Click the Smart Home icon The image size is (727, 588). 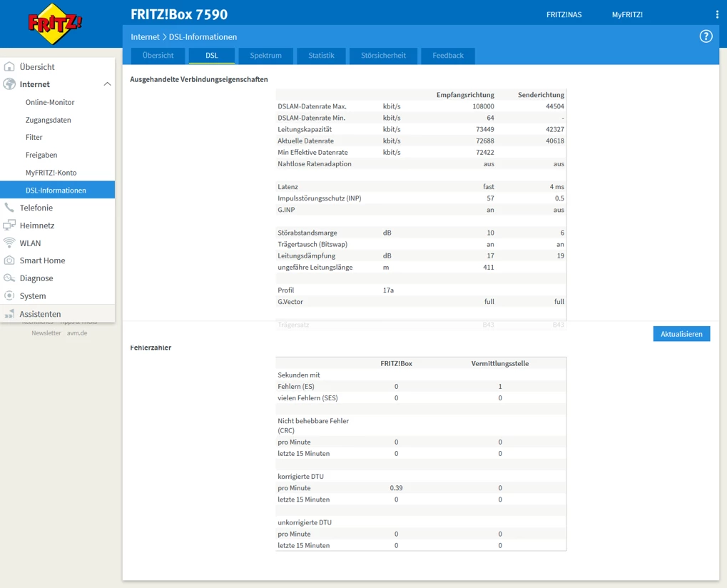pyautogui.click(x=9, y=260)
